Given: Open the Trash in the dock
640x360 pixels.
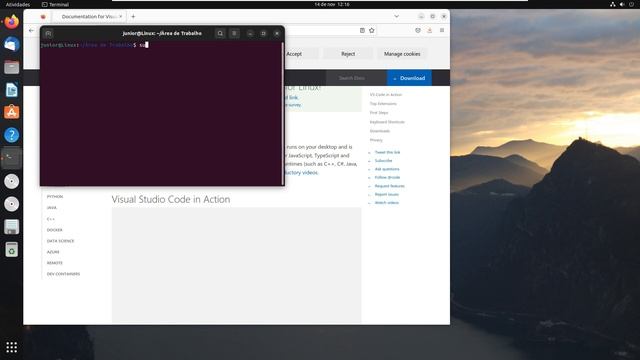Looking at the screenshot, I should tap(11, 249).
